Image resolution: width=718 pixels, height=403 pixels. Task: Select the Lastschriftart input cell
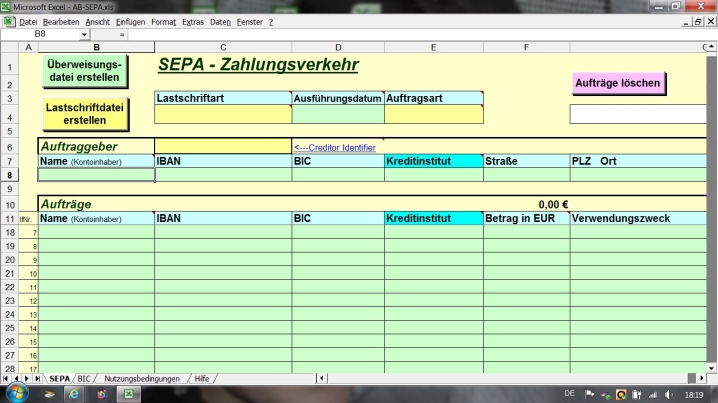[222, 114]
